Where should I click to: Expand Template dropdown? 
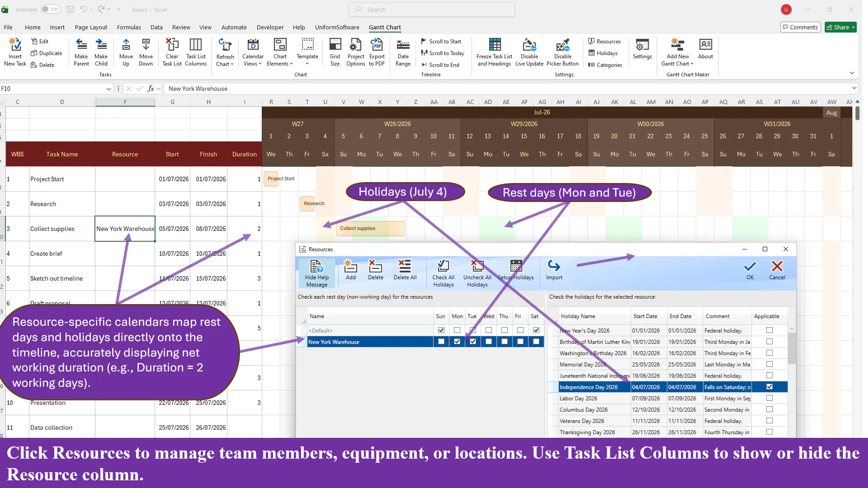click(x=307, y=64)
